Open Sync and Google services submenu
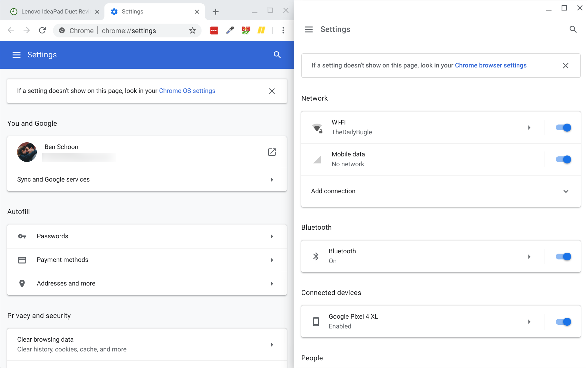The height and width of the screenshot is (368, 588). (147, 180)
